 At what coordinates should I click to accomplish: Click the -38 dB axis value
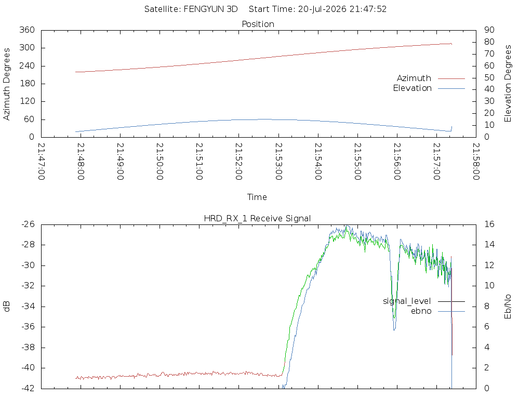click(28, 348)
